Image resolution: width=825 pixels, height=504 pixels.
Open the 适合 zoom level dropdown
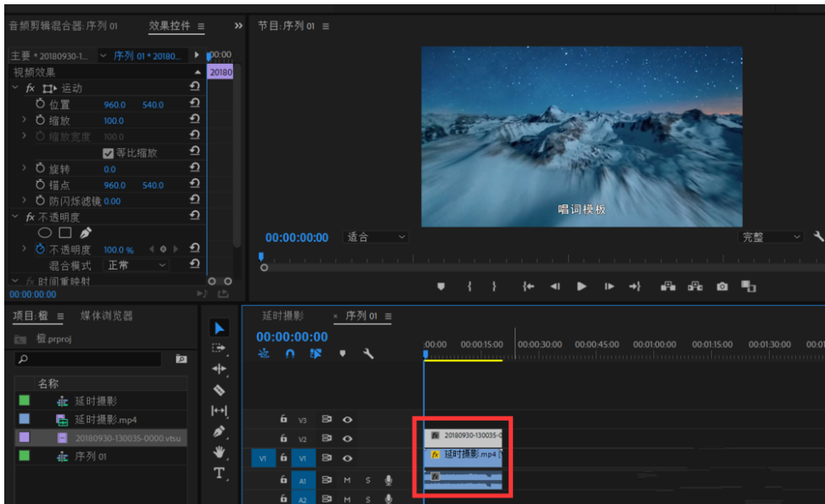click(375, 238)
